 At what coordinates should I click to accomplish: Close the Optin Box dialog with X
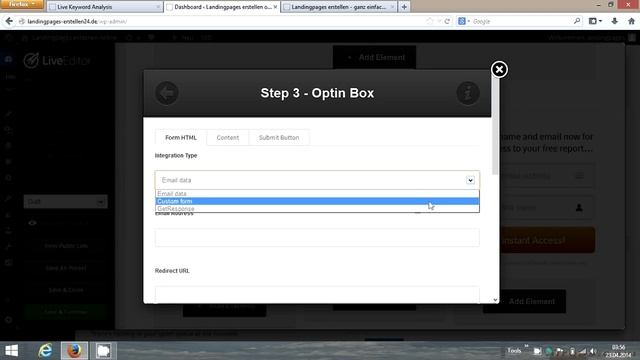499,69
